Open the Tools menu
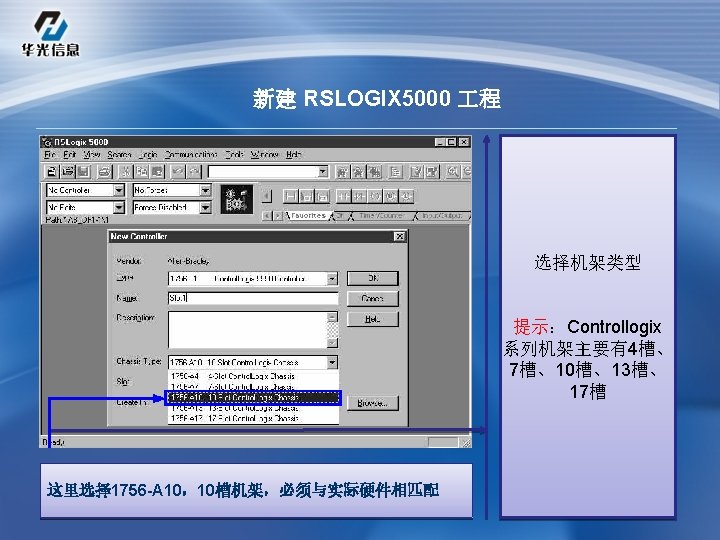Screen dimensions: 720x540 (234, 154)
